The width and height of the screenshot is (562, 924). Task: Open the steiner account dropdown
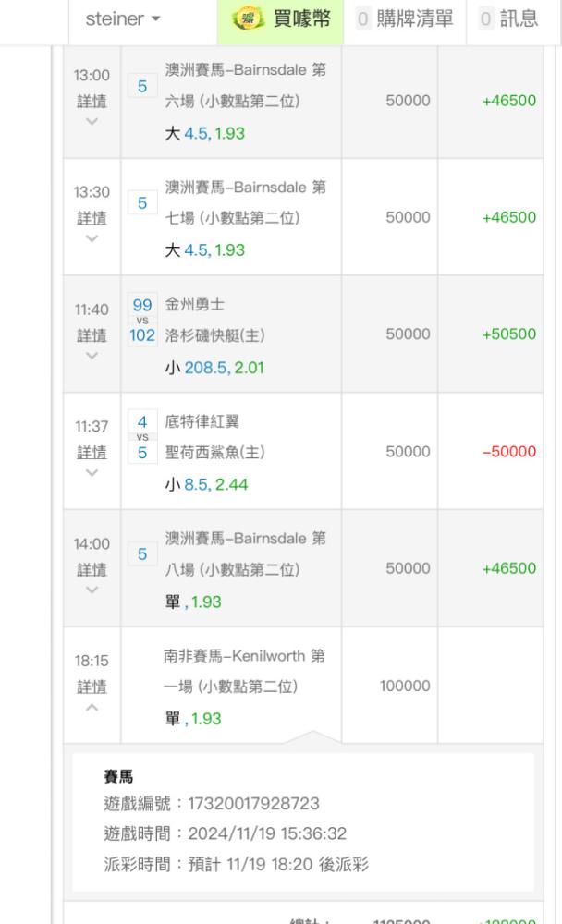coord(120,19)
